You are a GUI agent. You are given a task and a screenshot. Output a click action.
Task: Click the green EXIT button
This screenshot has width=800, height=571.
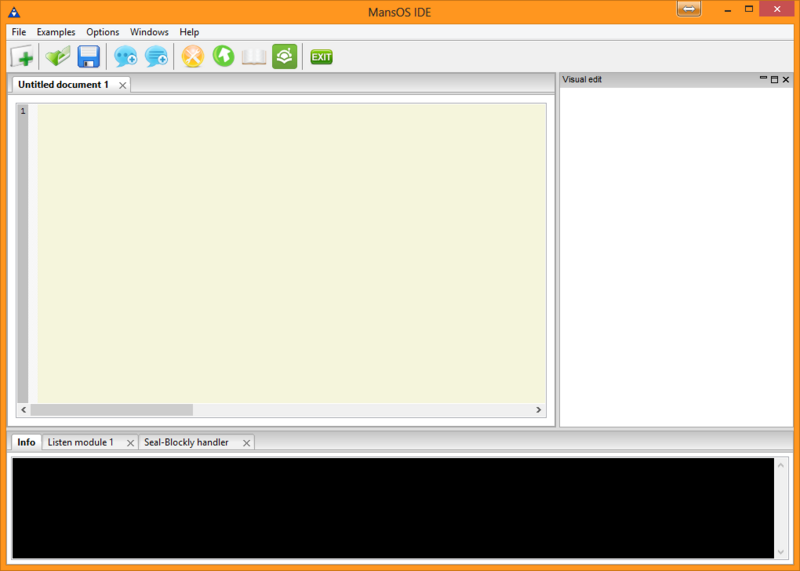pos(321,57)
